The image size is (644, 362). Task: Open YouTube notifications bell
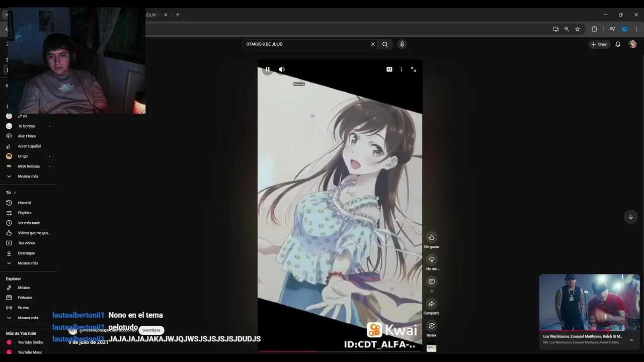618,44
